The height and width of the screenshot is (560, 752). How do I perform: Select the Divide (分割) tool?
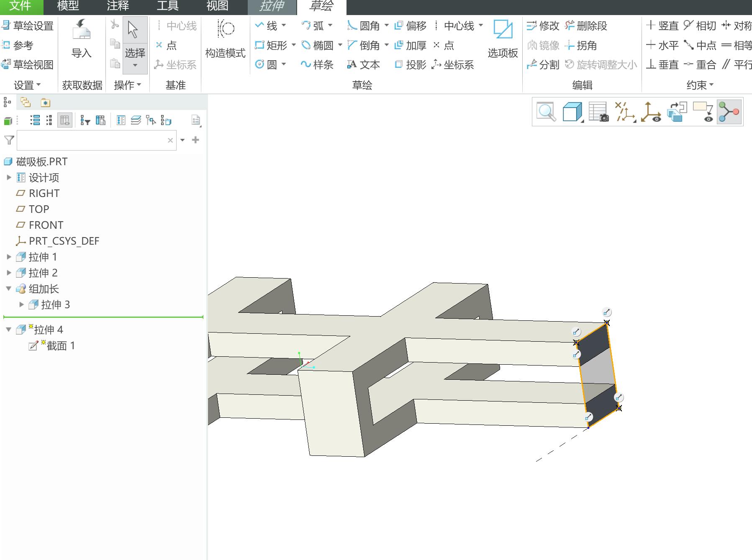click(543, 64)
